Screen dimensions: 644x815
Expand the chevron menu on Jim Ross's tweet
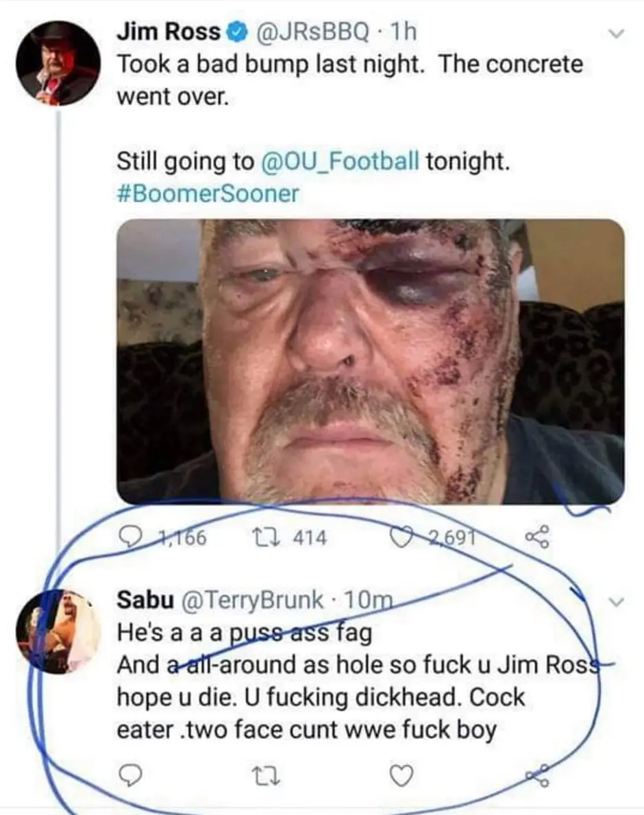click(617, 33)
